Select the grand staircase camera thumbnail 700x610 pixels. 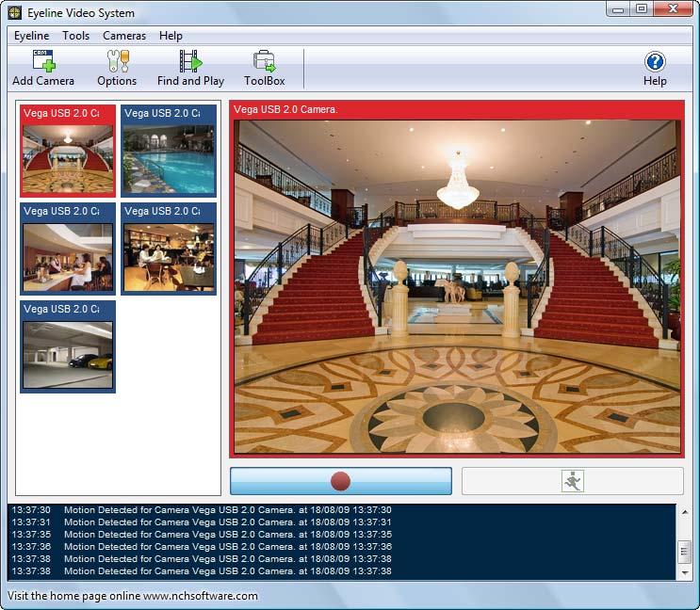(x=68, y=158)
